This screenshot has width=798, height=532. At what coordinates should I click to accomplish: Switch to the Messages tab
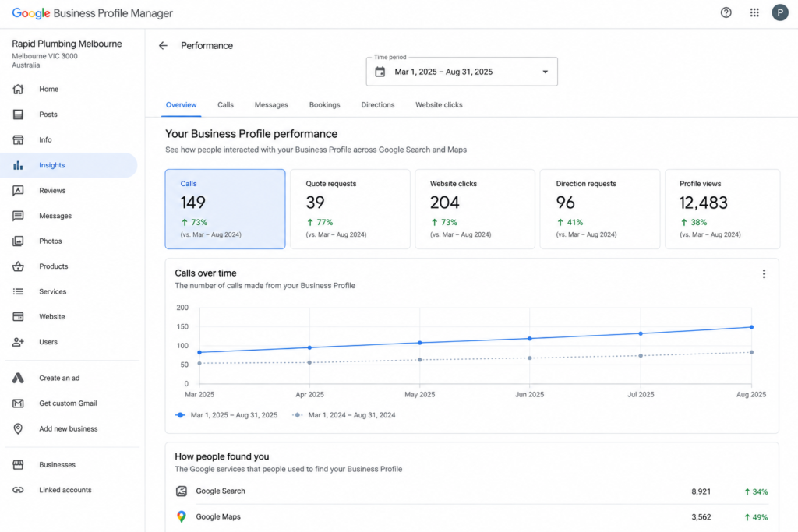point(271,105)
